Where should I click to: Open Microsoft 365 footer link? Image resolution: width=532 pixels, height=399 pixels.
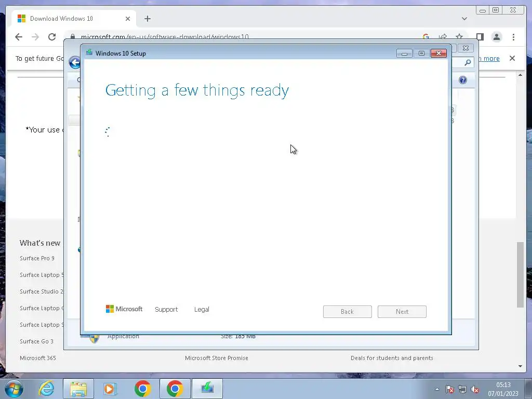[x=37, y=358]
